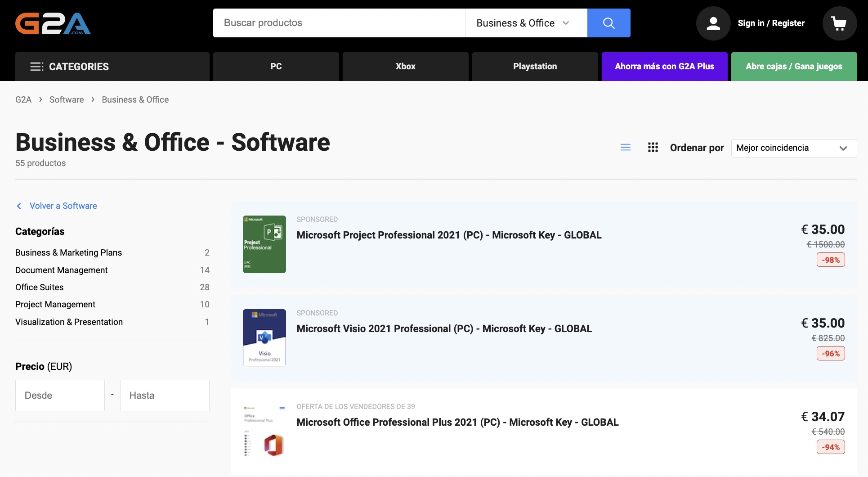868x477 pixels.
Task: Click the struck-through € 1500.00 price
Action: tap(826, 245)
